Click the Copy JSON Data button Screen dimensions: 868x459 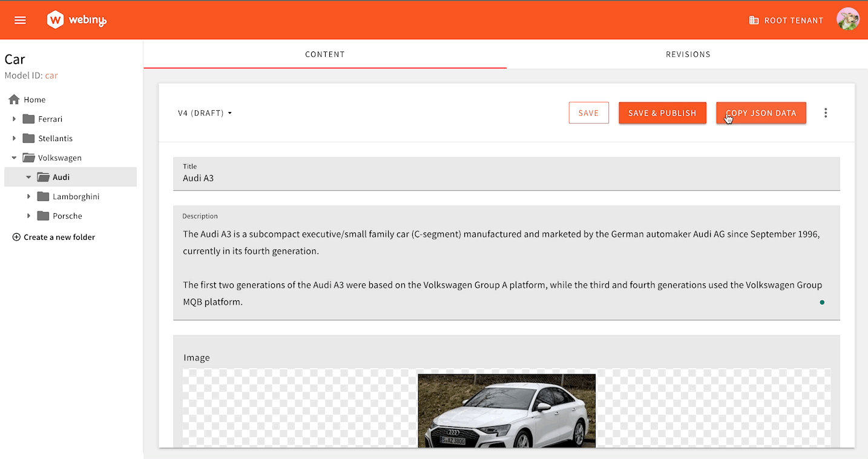click(761, 113)
